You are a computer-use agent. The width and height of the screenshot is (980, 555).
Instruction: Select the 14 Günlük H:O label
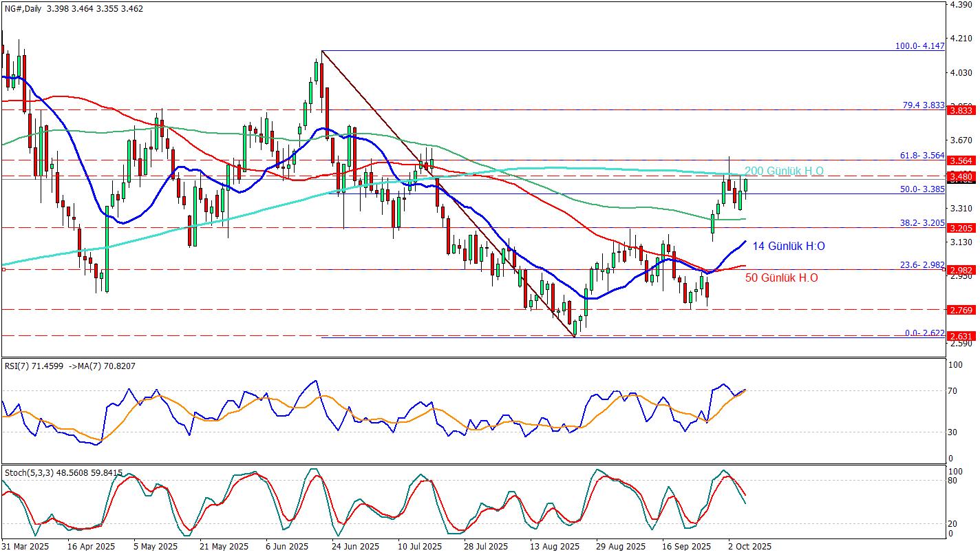point(789,246)
